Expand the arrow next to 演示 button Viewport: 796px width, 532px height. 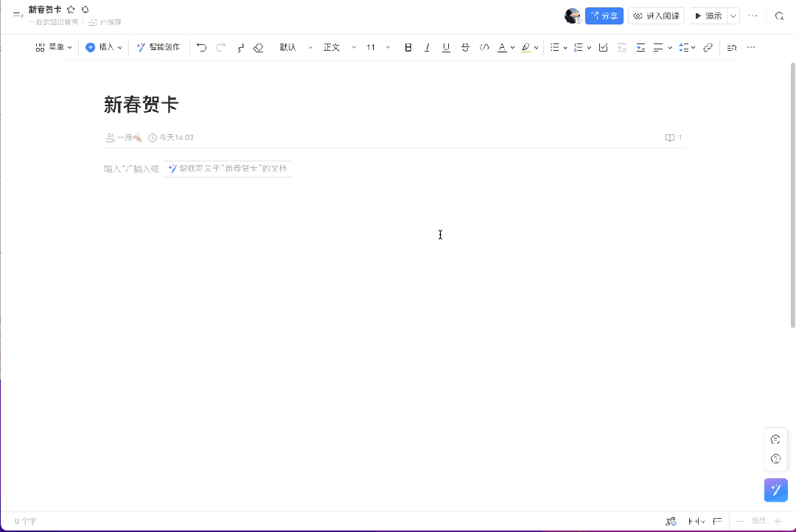733,15
